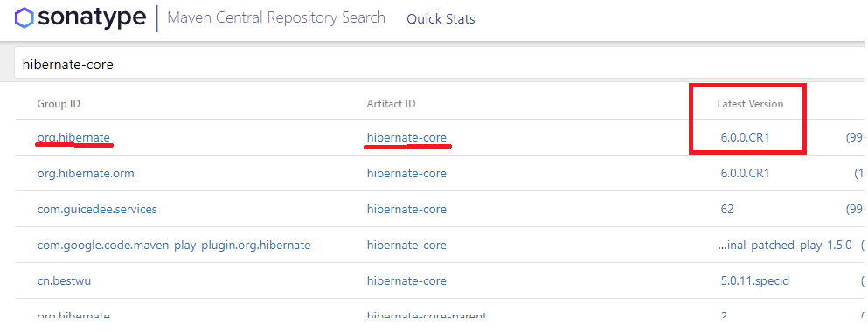
Task: Open version 5.0.11.specid link
Action: pyautogui.click(x=754, y=280)
